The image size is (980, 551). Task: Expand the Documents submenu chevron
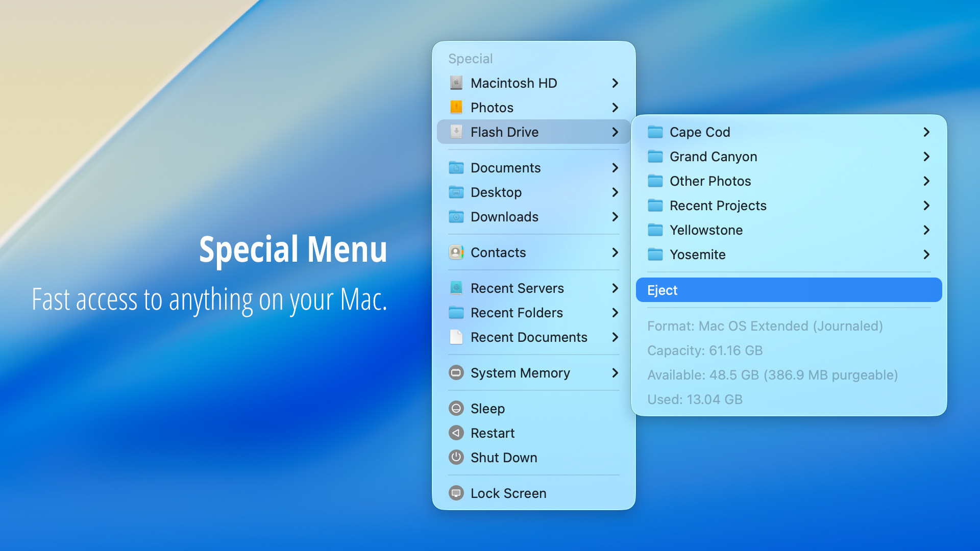coord(615,167)
